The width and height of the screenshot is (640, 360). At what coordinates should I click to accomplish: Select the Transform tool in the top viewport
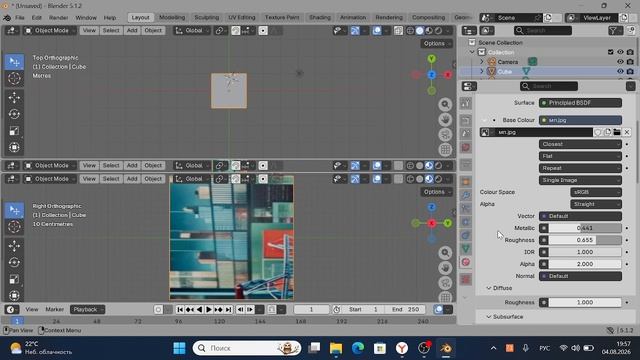click(x=14, y=147)
